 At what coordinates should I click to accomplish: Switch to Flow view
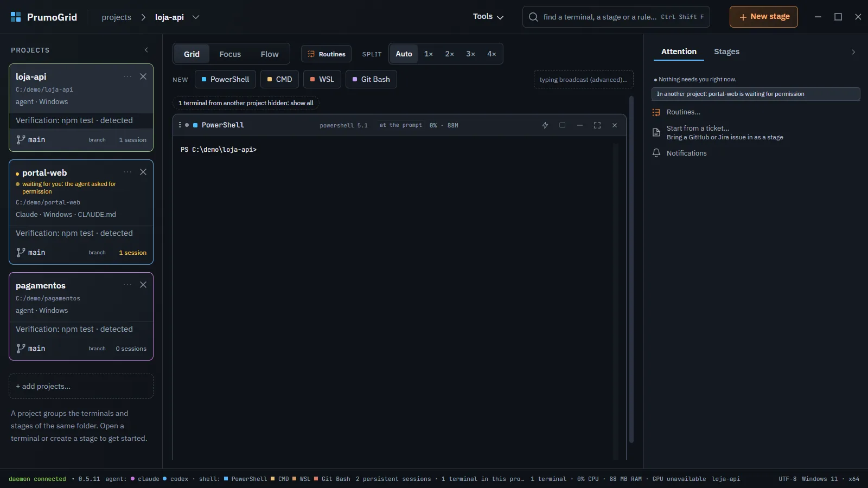coord(270,54)
